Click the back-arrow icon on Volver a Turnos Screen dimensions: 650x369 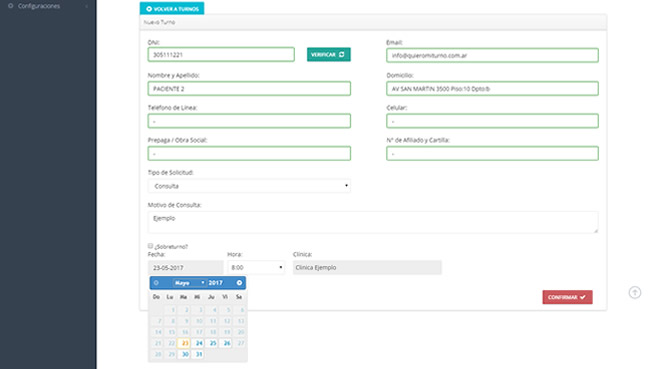click(x=149, y=9)
